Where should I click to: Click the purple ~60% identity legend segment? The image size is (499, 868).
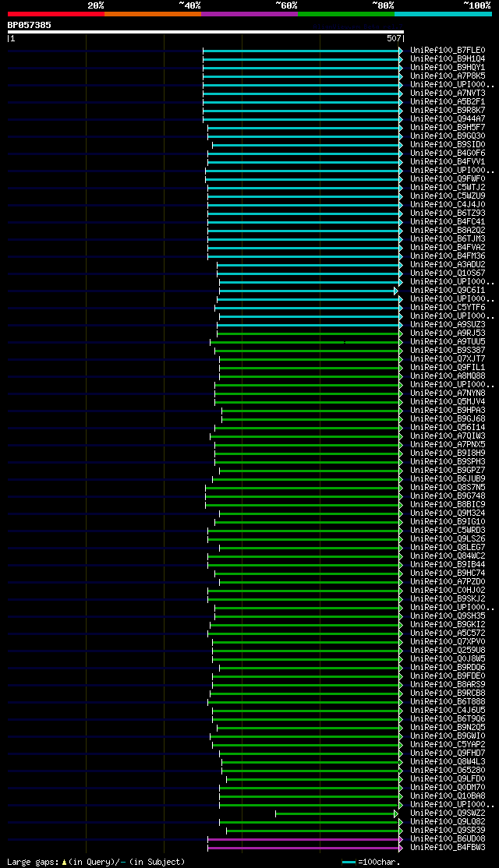(x=249, y=14)
